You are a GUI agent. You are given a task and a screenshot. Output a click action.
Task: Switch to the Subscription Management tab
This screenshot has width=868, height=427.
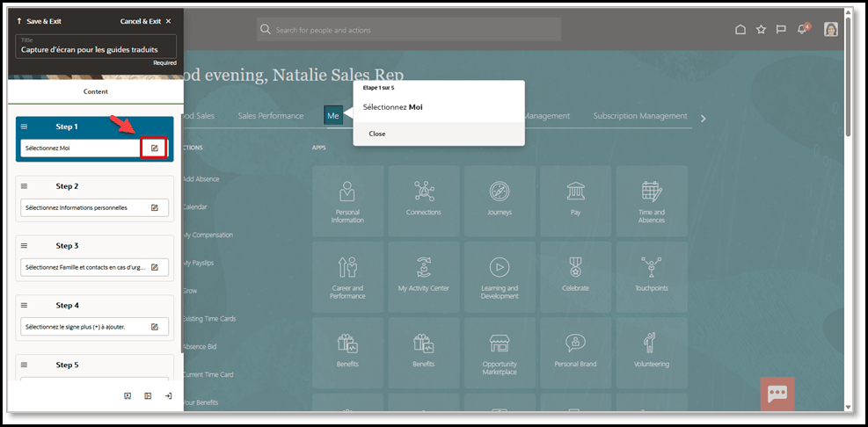(x=640, y=116)
